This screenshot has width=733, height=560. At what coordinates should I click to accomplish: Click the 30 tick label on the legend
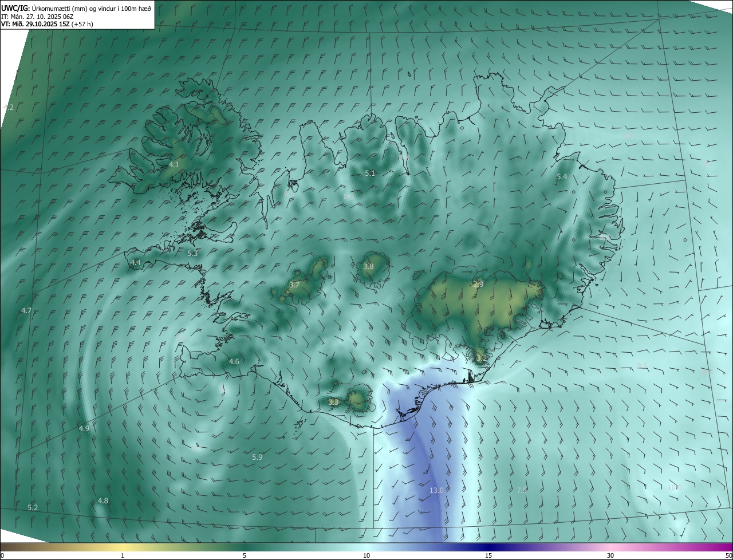coord(610,555)
